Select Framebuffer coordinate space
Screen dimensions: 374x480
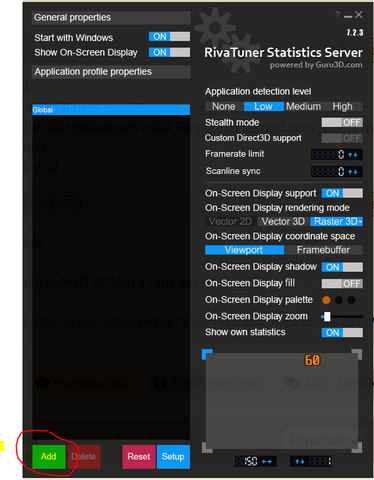click(x=323, y=250)
